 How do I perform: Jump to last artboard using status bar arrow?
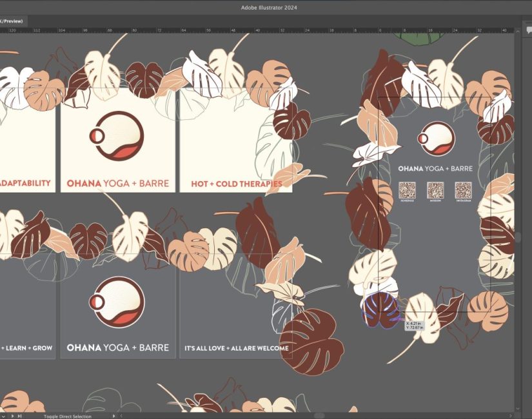pos(19,416)
